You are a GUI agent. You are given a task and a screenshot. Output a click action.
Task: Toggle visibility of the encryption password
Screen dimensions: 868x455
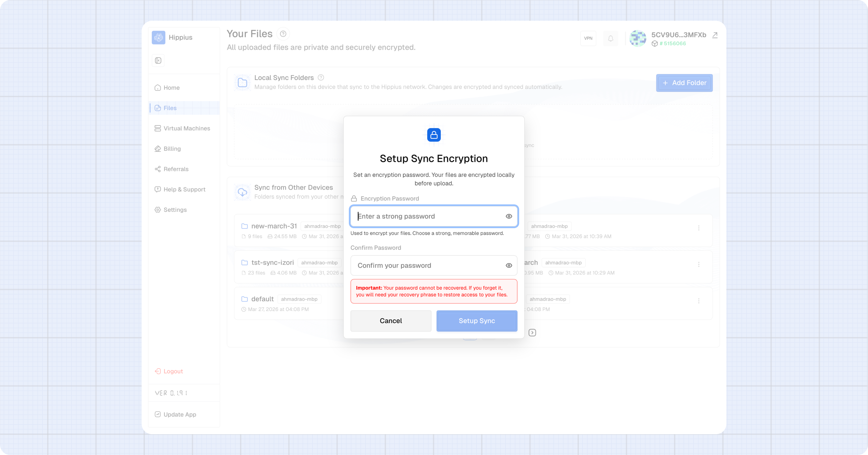509,216
